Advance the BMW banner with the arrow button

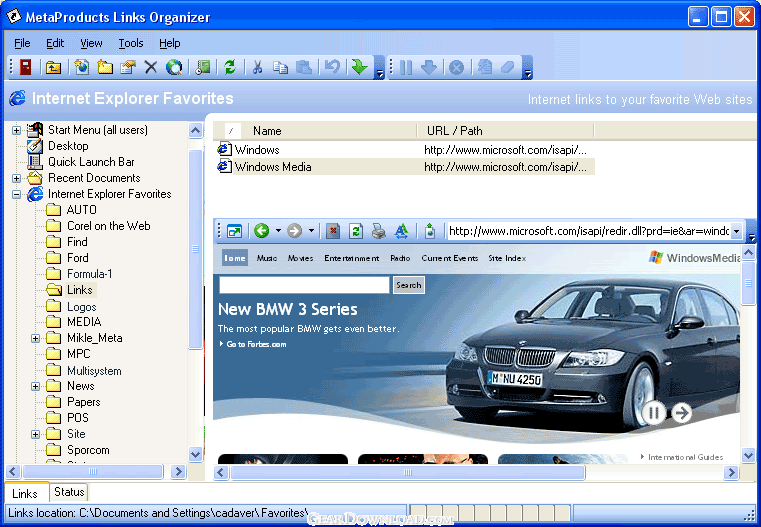click(682, 413)
